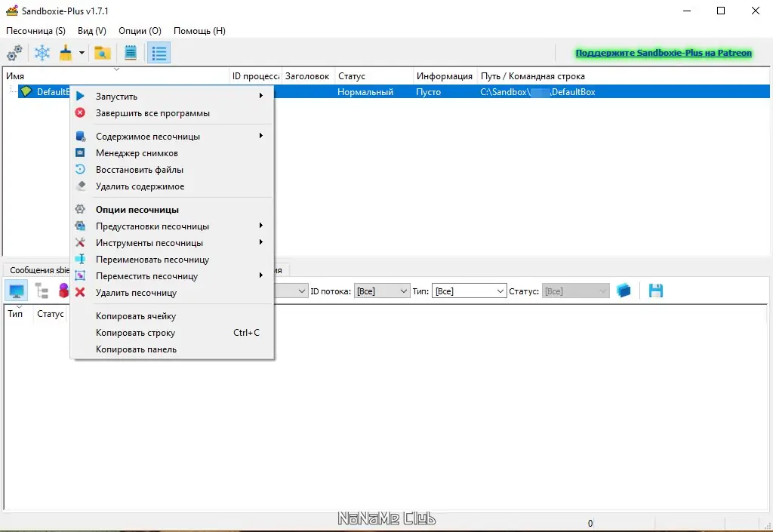
Task: Open the ID потока dropdown
Action: click(x=382, y=291)
